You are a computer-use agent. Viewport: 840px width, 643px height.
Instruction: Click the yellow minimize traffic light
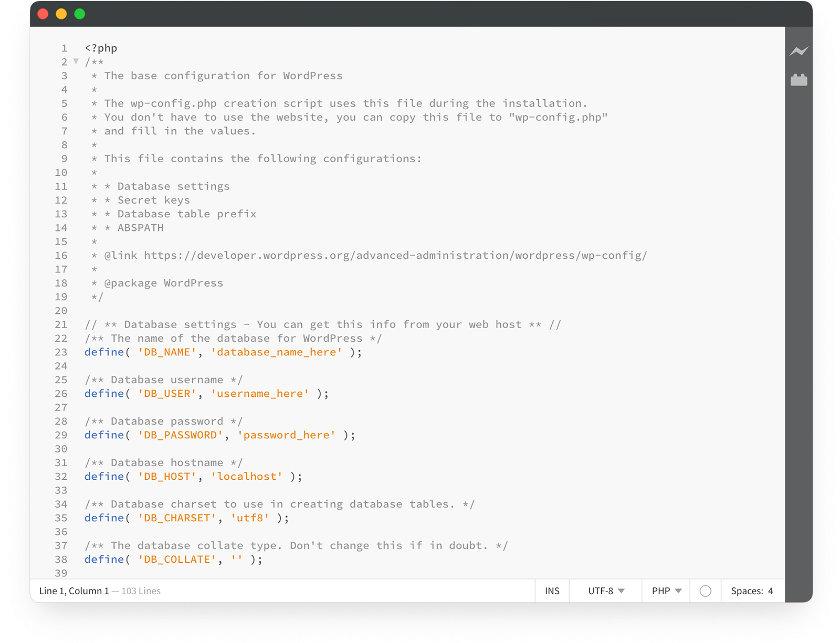61,14
